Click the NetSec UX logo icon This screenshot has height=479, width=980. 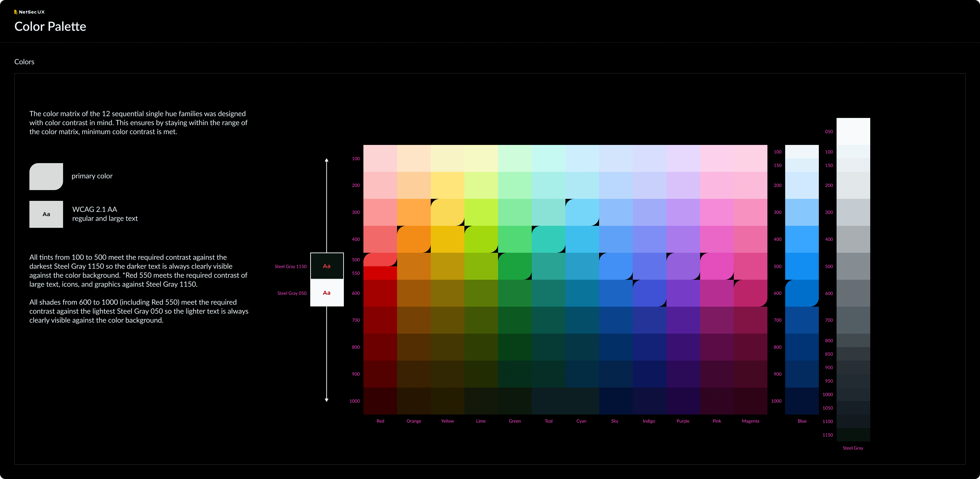pyautogui.click(x=16, y=12)
